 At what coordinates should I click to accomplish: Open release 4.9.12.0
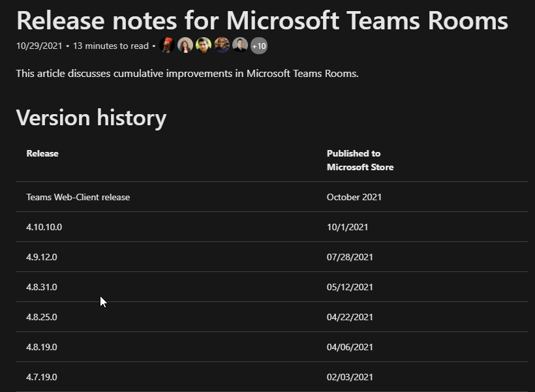(42, 257)
